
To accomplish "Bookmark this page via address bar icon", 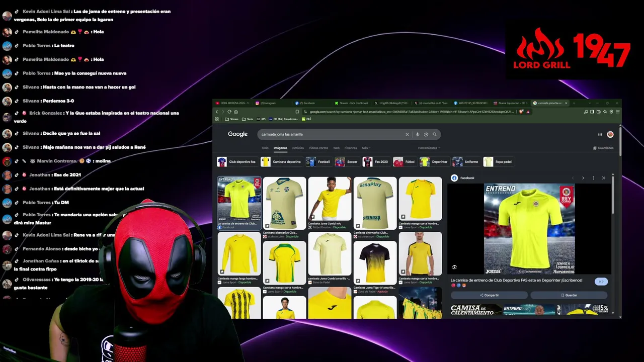I will [297, 112].
